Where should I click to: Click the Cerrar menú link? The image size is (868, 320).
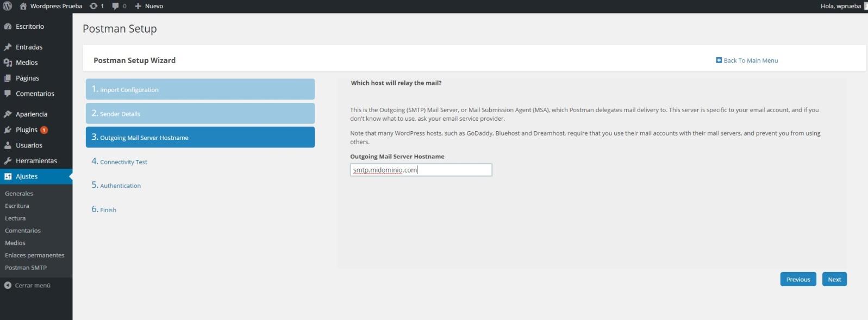[x=33, y=285]
